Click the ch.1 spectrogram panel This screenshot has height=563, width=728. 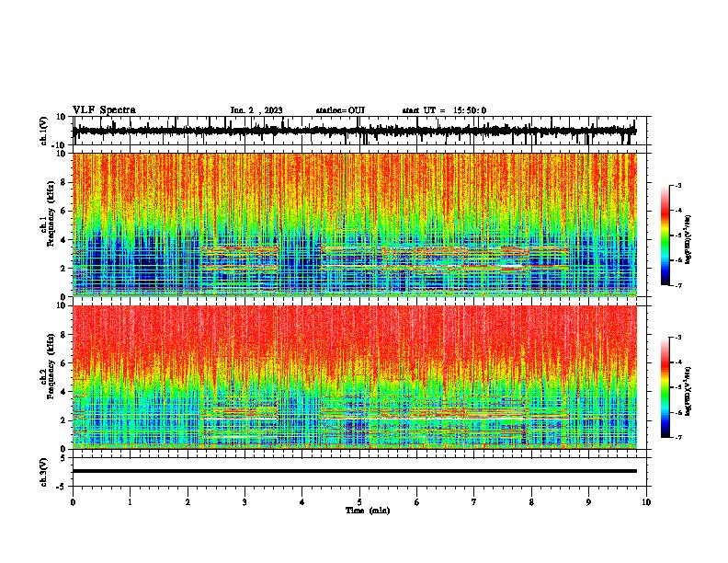tap(354, 224)
